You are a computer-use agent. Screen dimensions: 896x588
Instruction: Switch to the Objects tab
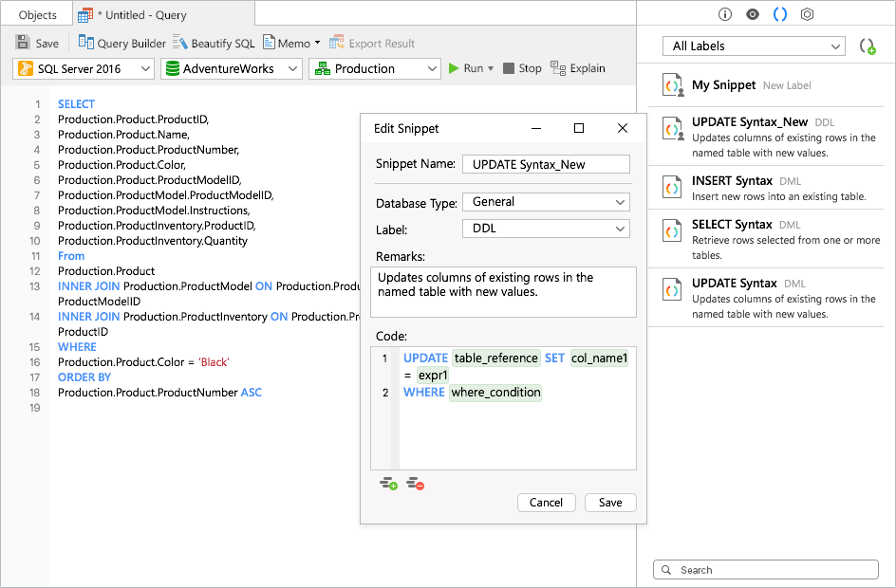tap(38, 15)
